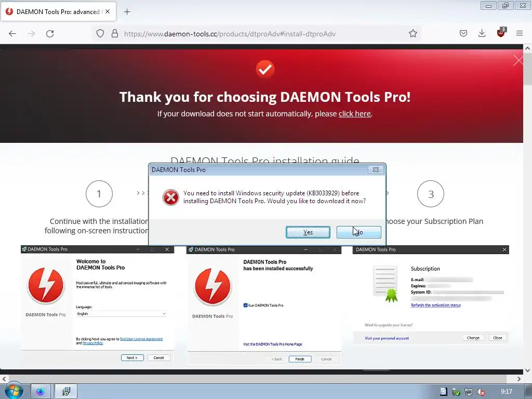Click Yes in the DAEMON Tools Pro dialog
The height and width of the screenshot is (399, 532).
[308, 232]
